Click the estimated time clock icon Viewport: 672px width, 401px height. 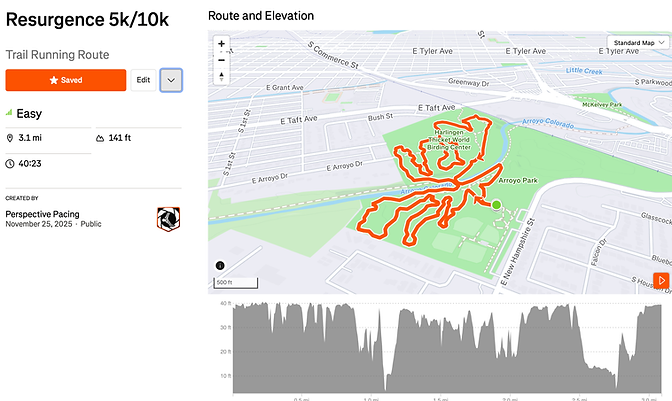[x=10, y=163]
